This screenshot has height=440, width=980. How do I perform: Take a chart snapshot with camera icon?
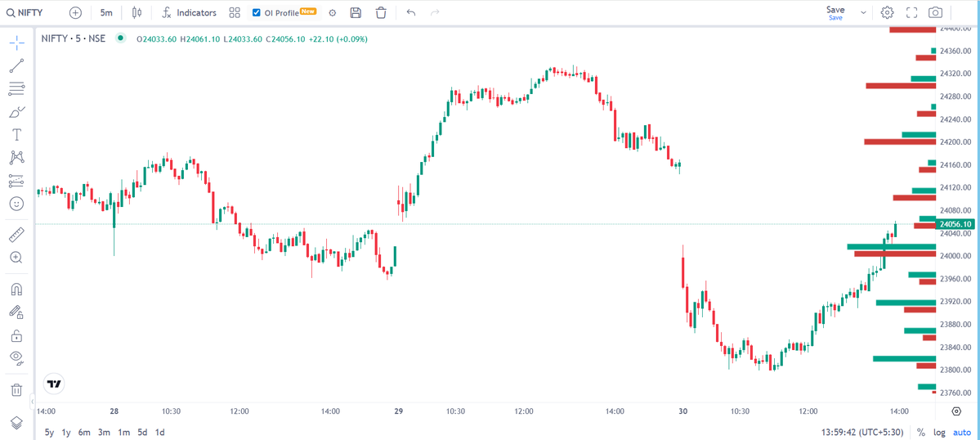[x=936, y=12]
